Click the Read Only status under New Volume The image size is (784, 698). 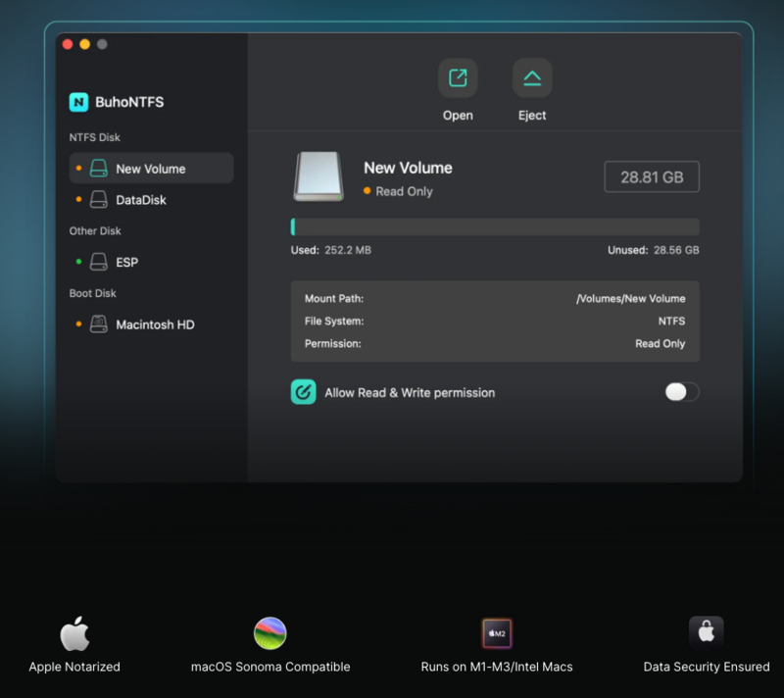coord(404,192)
